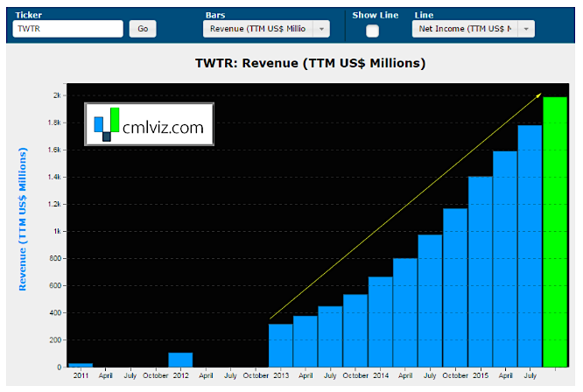Click the small blue bar at 2011
The width and height of the screenshot is (583, 392).
click(81, 365)
